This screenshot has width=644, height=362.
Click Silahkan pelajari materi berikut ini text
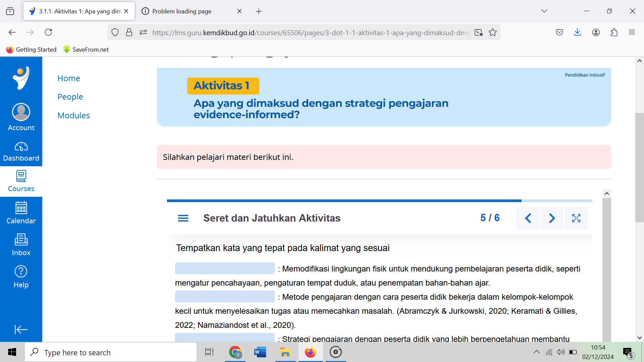pos(228,157)
